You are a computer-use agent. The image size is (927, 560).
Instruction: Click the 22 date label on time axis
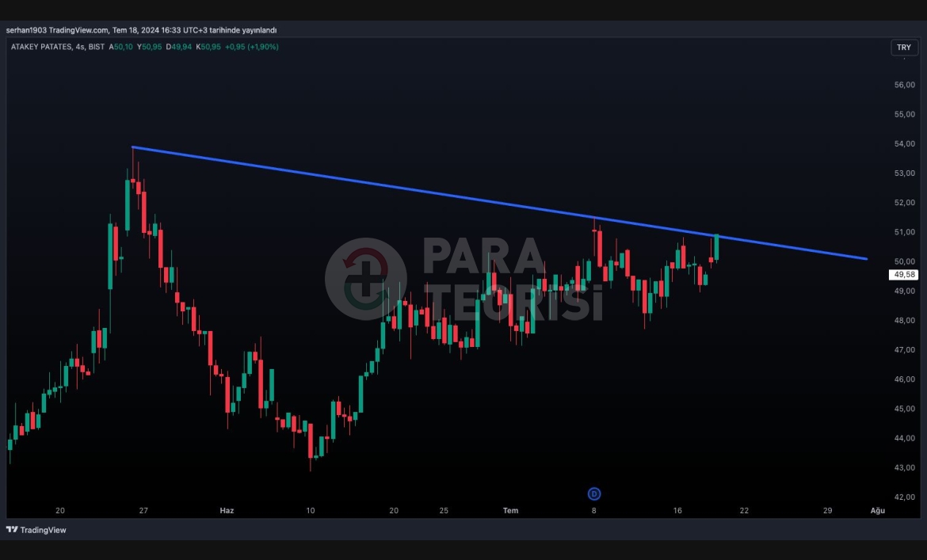pos(744,510)
